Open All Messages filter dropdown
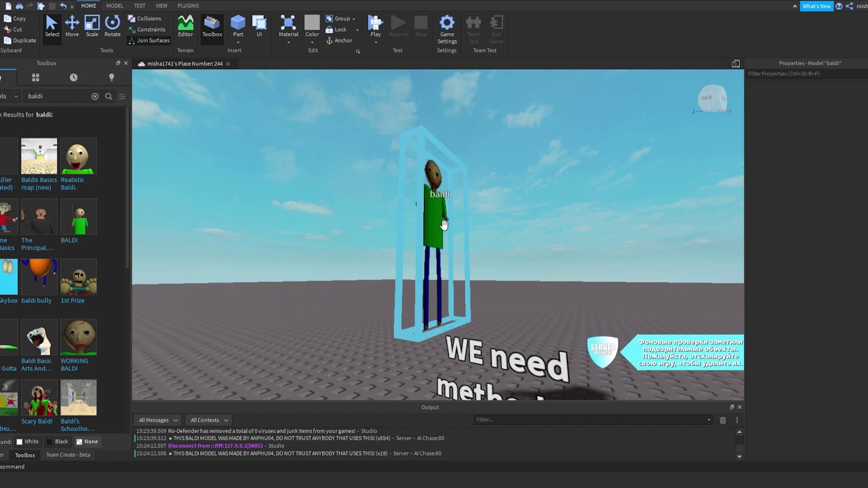Viewport: 868px width, 488px height. [x=157, y=420]
